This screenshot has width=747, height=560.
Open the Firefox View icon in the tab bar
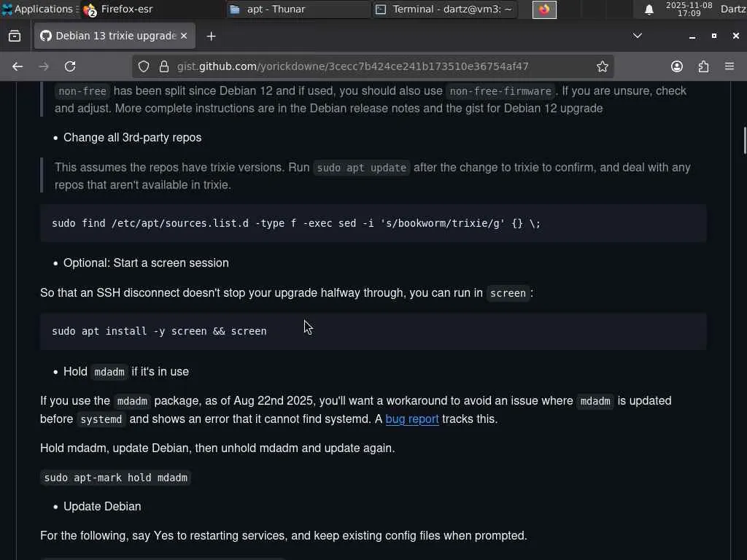tap(15, 36)
